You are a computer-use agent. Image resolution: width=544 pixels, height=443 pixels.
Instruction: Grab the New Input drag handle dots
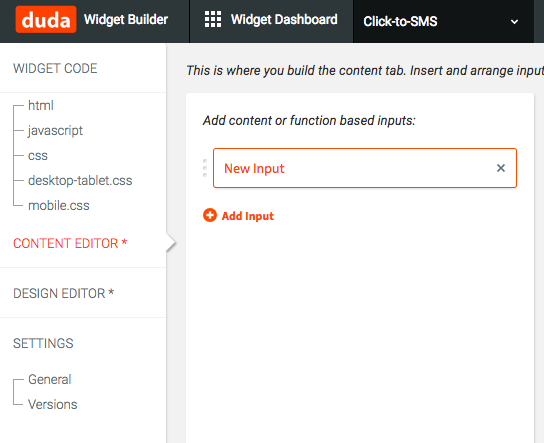[205, 168]
